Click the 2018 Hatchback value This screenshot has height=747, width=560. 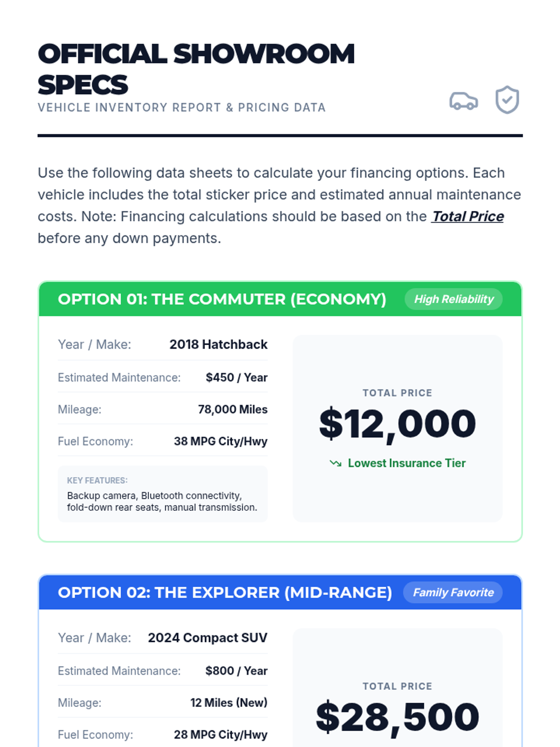click(x=218, y=344)
